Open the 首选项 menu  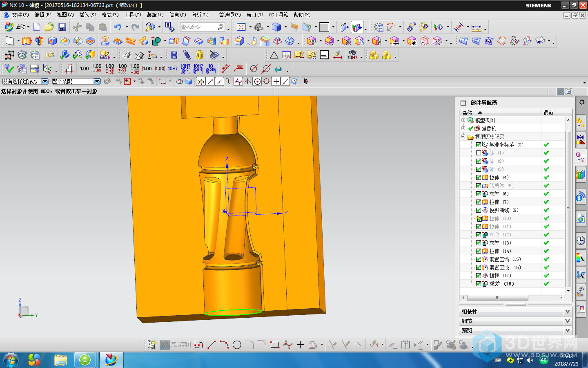point(229,15)
